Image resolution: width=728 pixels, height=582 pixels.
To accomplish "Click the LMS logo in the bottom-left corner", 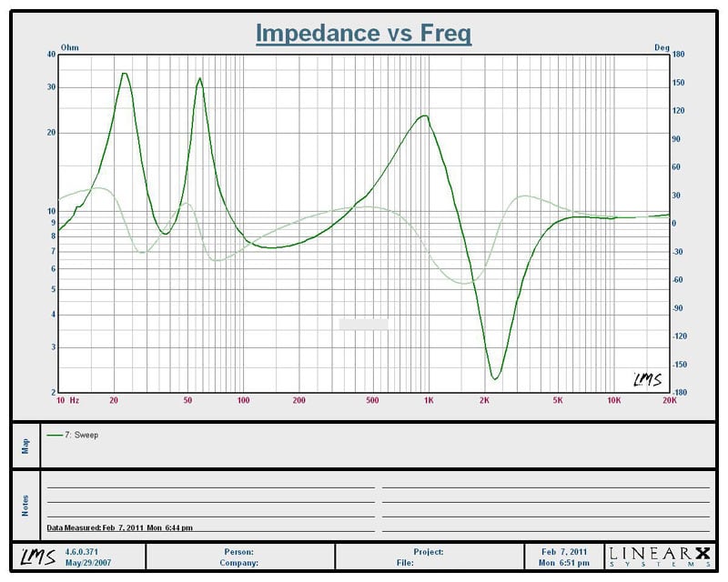I will pyautogui.click(x=31, y=557).
